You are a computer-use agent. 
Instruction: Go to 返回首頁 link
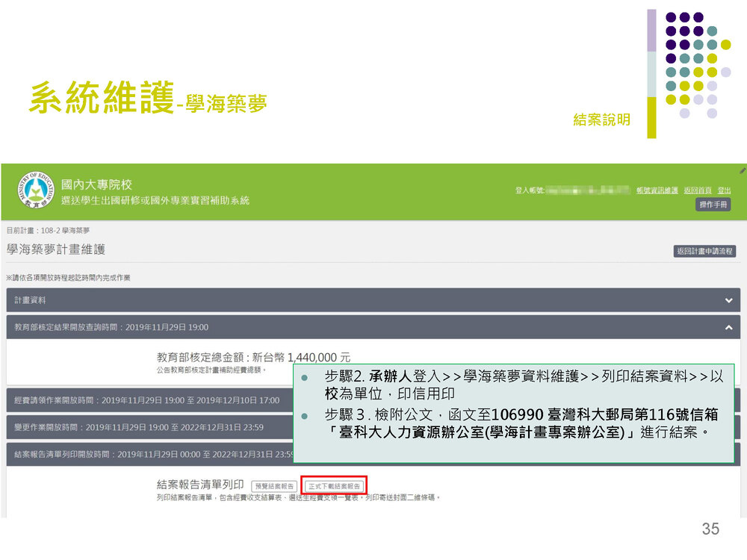click(697, 190)
